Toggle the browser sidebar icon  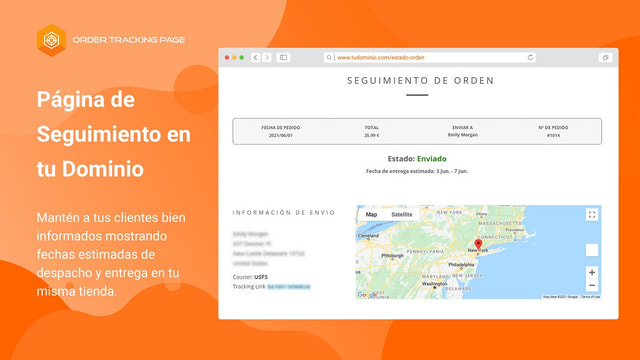click(x=283, y=58)
